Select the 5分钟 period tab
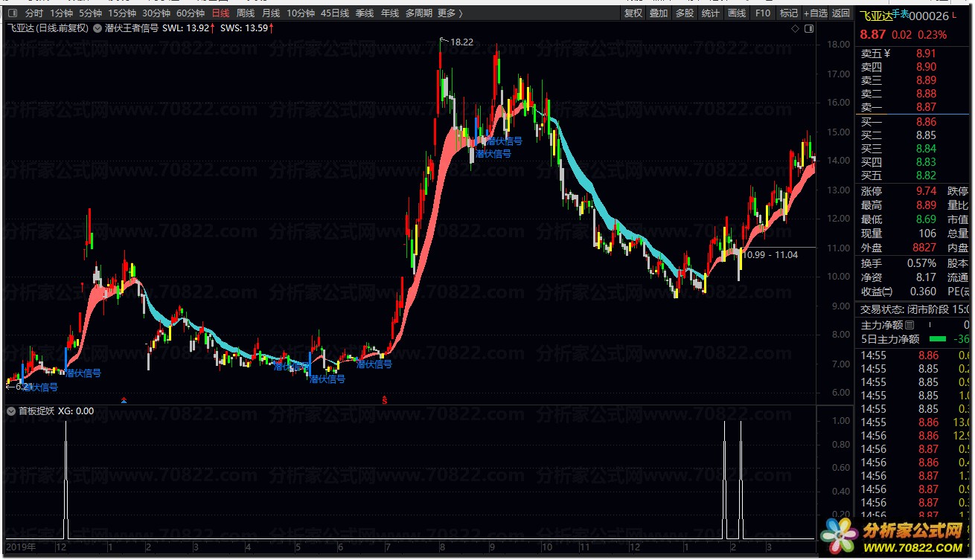975x560 pixels. 91,13
